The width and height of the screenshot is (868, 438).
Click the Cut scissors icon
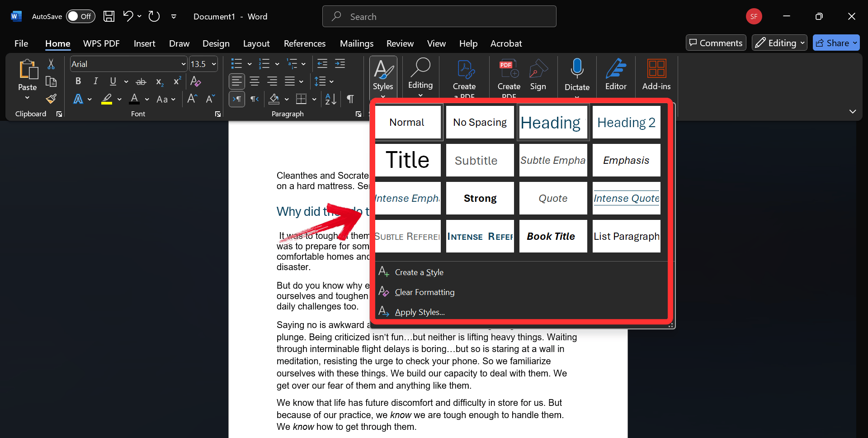pos(51,64)
